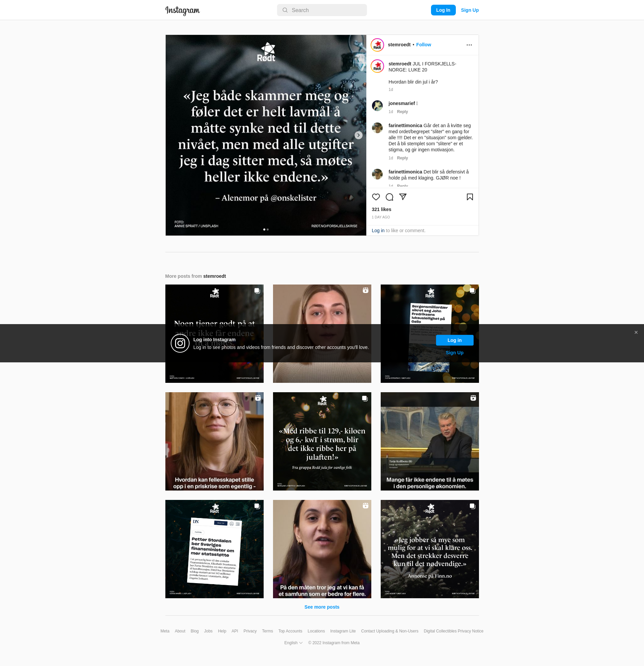Open the "Hvordan kan fellesskapet" reel thumbnail
The image size is (644, 666).
pyautogui.click(x=214, y=442)
